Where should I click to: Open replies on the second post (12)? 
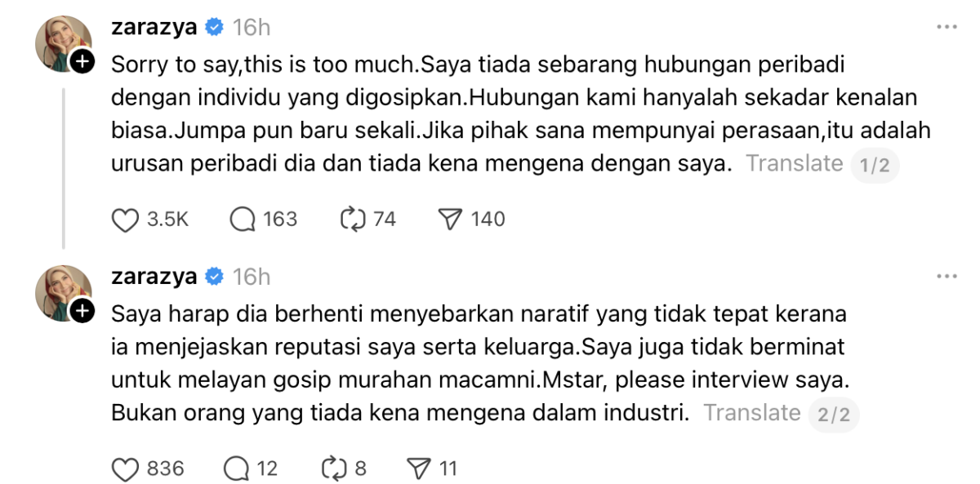pos(236,469)
